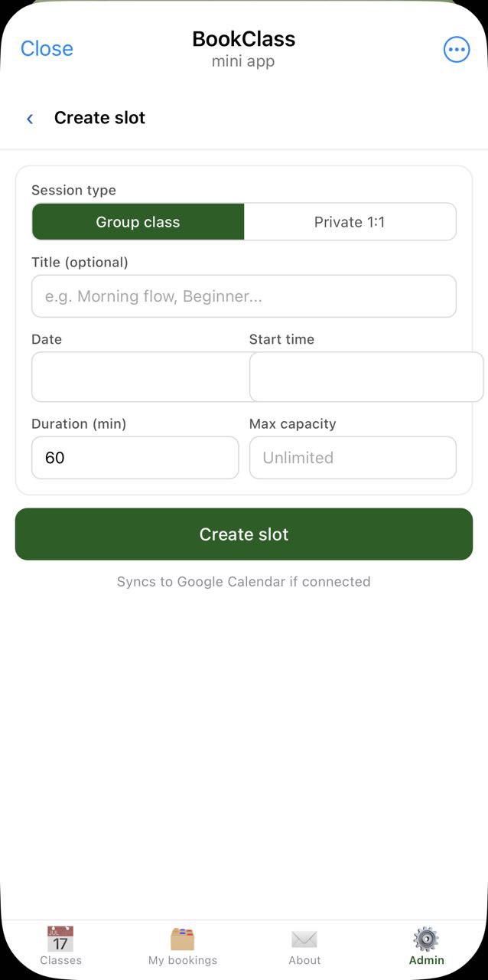Switch session type to Private 1:1
The image size is (488, 980).
click(350, 222)
